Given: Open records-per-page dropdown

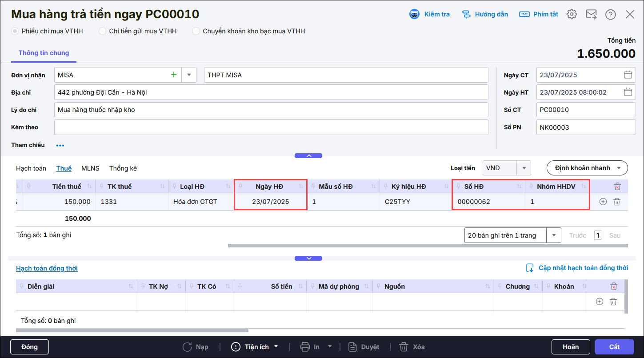Looking at the screenshot, I should click(x=554, y=235).
